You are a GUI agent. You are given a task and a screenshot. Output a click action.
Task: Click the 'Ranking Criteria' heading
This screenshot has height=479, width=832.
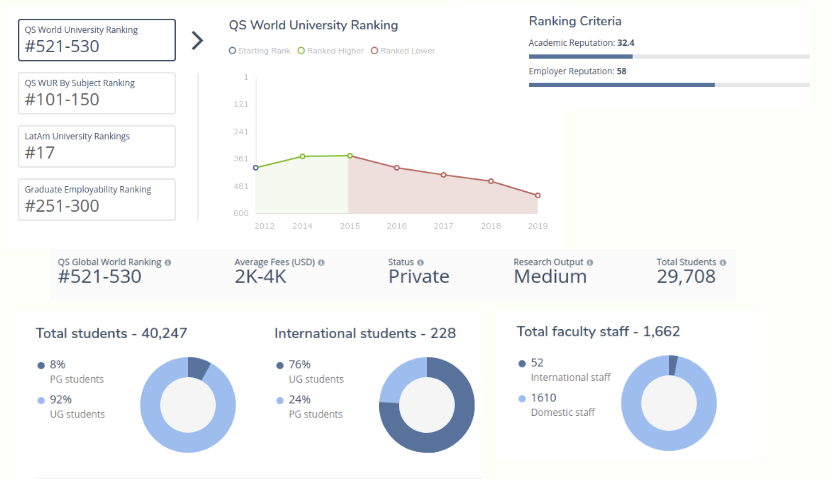(x=575, y=21)
